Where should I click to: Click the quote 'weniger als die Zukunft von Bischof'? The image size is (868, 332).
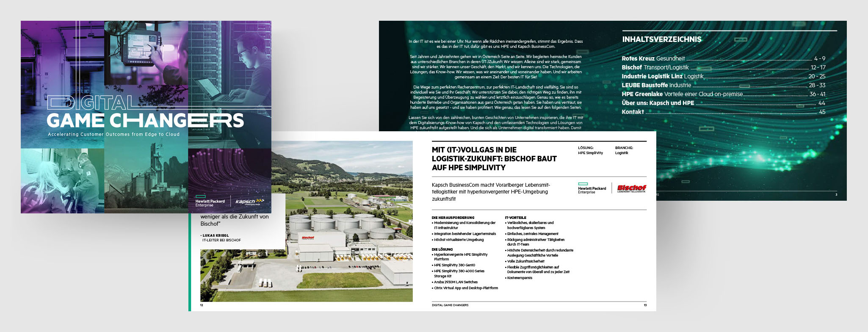click(235, 220)
